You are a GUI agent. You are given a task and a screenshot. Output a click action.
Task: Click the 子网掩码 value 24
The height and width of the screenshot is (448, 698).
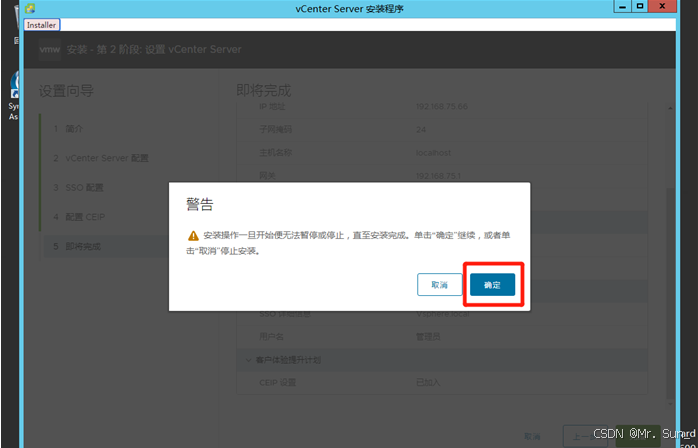click(x=421, y=130)
